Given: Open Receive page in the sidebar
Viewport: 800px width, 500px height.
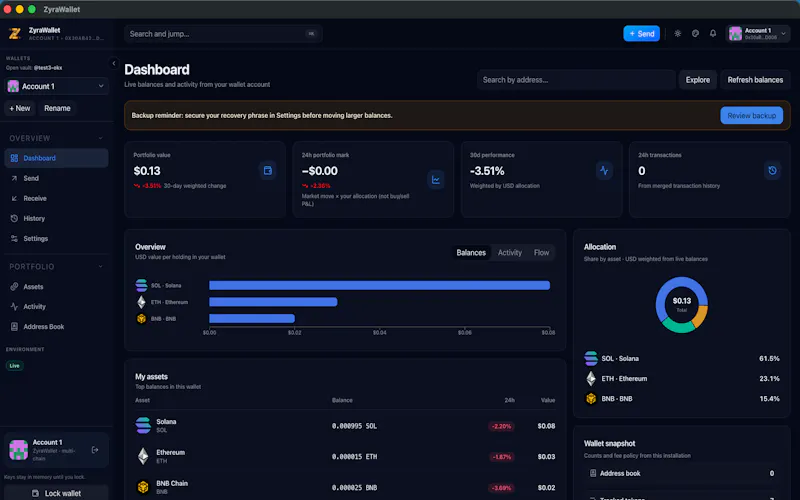Looking at the screenshot, I should point(57,198).
